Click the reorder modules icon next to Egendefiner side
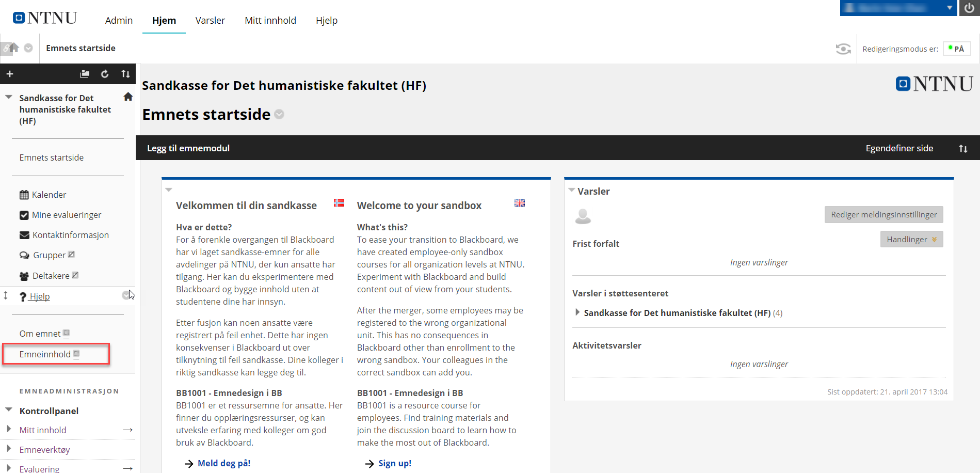Screen dimensions: 980x473 tap(963, 149)
